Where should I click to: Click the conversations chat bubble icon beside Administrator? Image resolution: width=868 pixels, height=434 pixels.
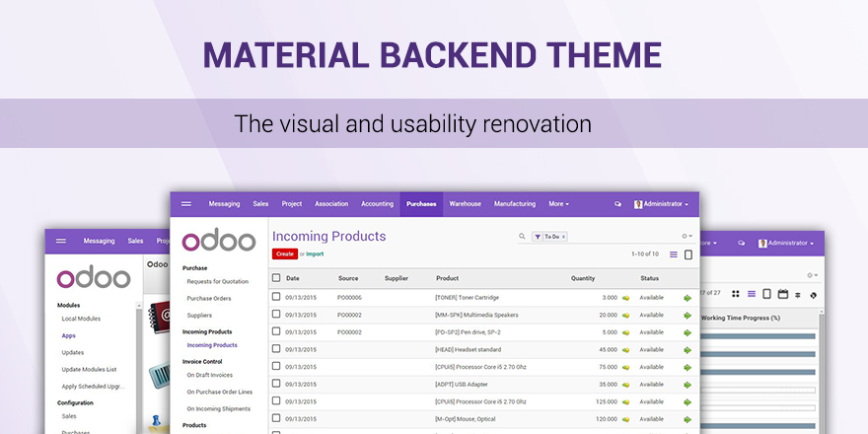pyautogui.click(x=618, y=204)
